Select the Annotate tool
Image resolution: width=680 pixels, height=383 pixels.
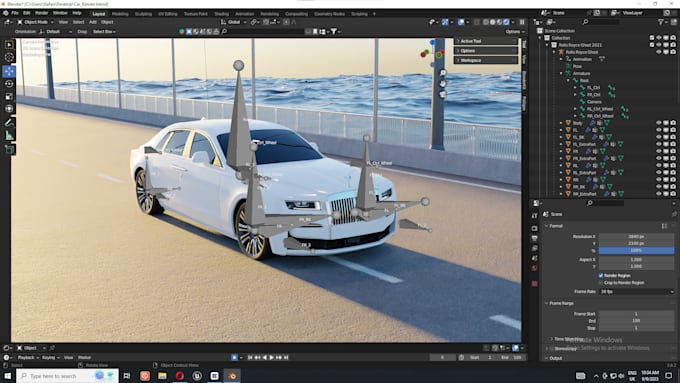tap(9, 123)
